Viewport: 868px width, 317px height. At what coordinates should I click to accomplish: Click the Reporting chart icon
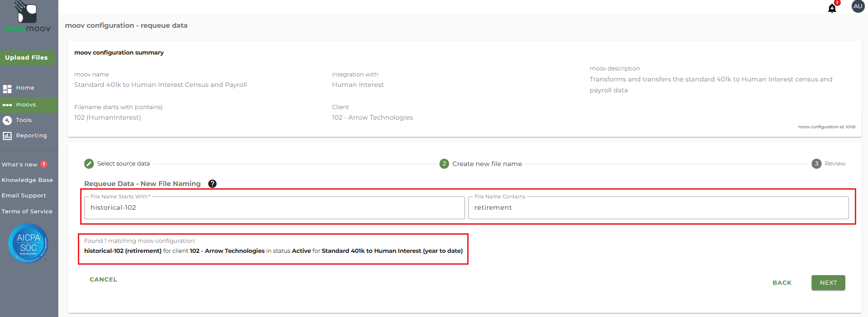point(7,136)
